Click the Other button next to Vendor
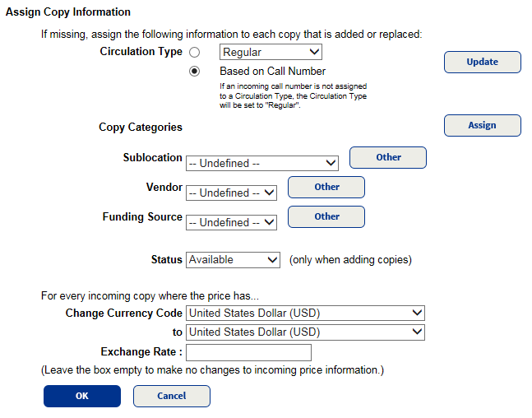 [326, 187]
